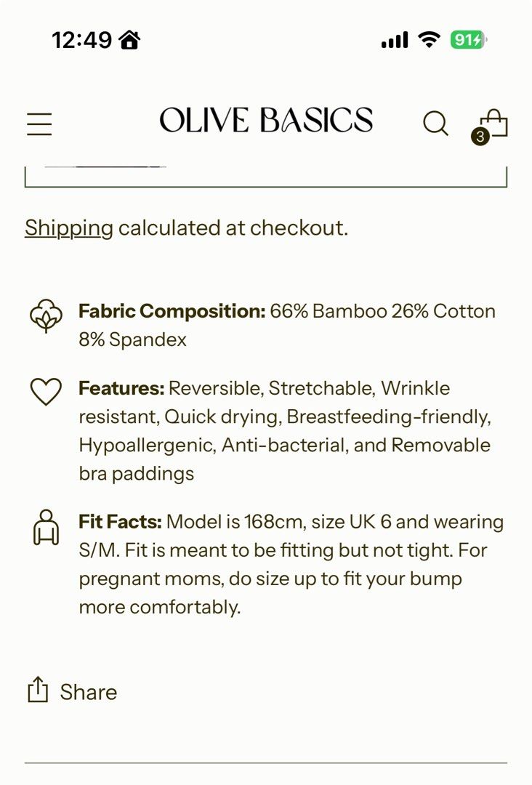Tap the clock showing 12:49
Viewport: 532px width, 785px height.
tap(82, 41)
